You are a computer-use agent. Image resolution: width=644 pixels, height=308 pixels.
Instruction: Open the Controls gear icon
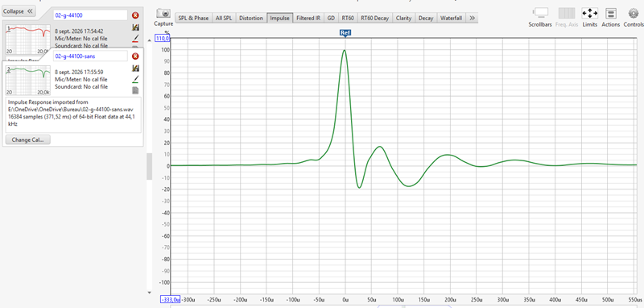(634, 13)
